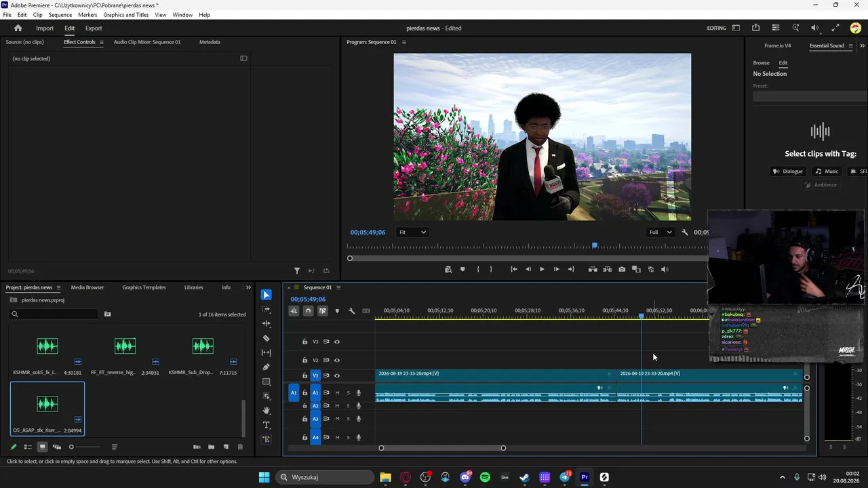Solo audio track A3
The image size is (868, 488).
tap(349, 420)
